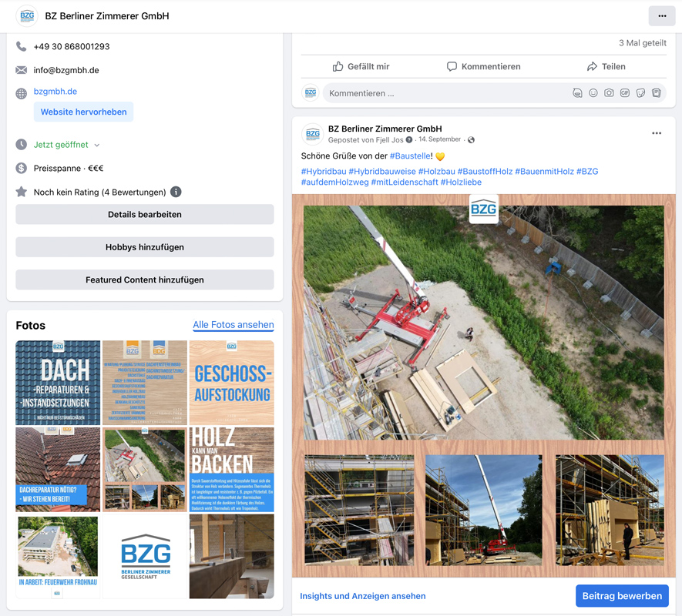The image size is (682, 616).
Task: Open the bzgmbh.de website link
Action: point(55,92)
